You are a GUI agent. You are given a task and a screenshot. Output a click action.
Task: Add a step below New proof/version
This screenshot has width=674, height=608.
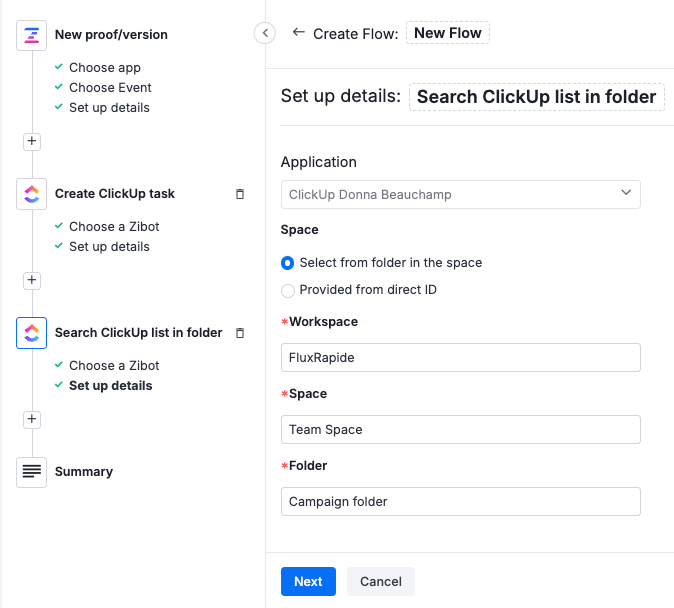(x=32, y=141)
